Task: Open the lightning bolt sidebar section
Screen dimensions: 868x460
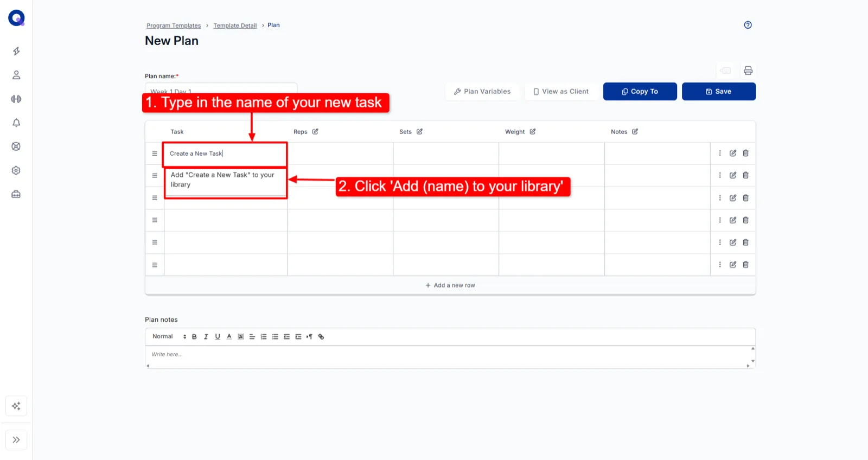Action: point(16,51)
